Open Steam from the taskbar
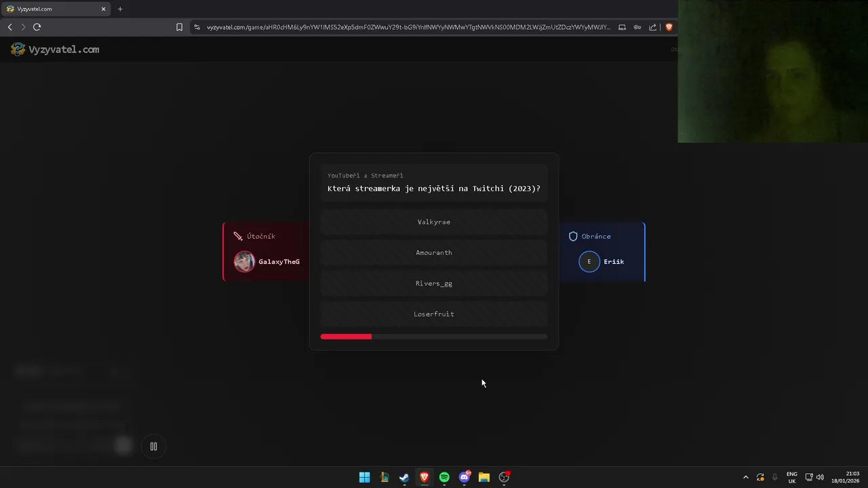Viewport: 868px width, 488px height. (404, 477)
